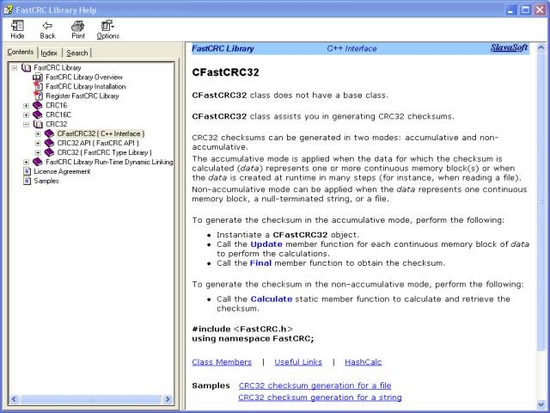Click the Samples page icon
Viewport: 550px width, 413px height.
[27, 181]
